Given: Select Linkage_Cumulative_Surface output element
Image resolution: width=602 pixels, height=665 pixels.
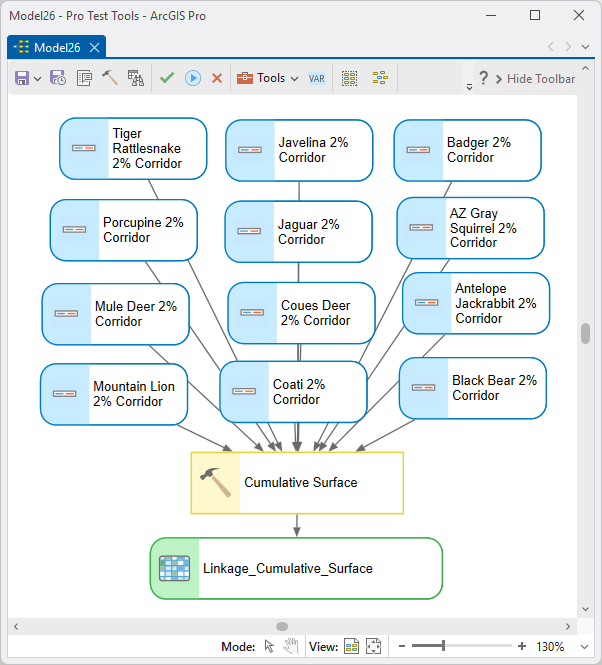Looking at the screenshot, I should (297, 569).
